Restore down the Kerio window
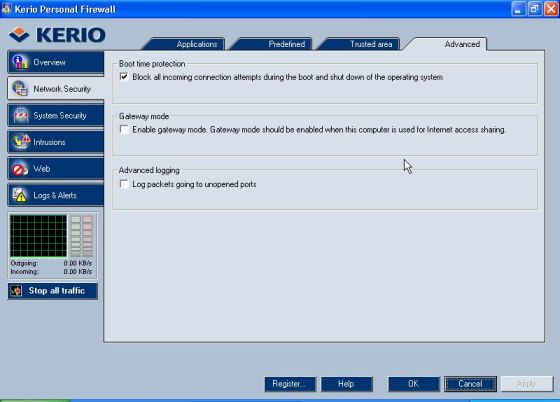The image size is (560, 402). (x=535, y=9)
